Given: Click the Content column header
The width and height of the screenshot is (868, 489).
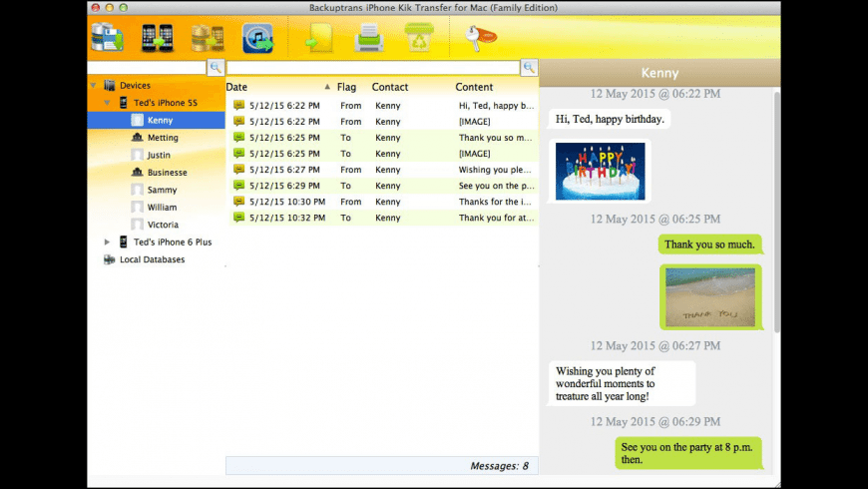Looking at the screenshot, I should (x=474, y=87).
